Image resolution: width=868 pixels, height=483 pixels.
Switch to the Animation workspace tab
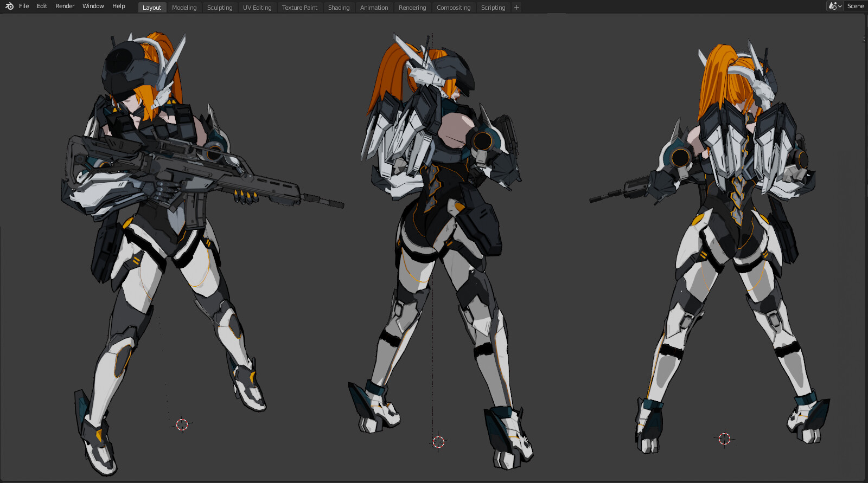[374, 8]
